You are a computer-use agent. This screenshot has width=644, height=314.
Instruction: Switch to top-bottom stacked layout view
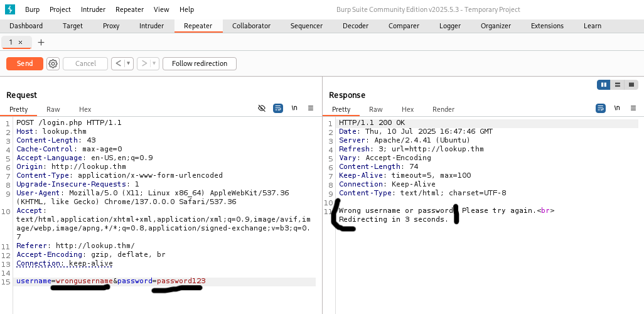[x=618, y=85]
